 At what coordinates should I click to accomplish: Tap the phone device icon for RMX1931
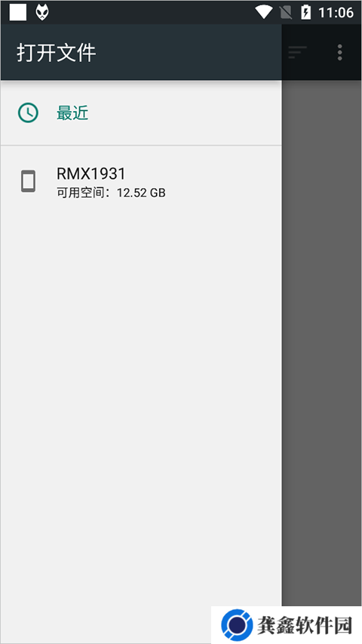click(x=28, y=181)
